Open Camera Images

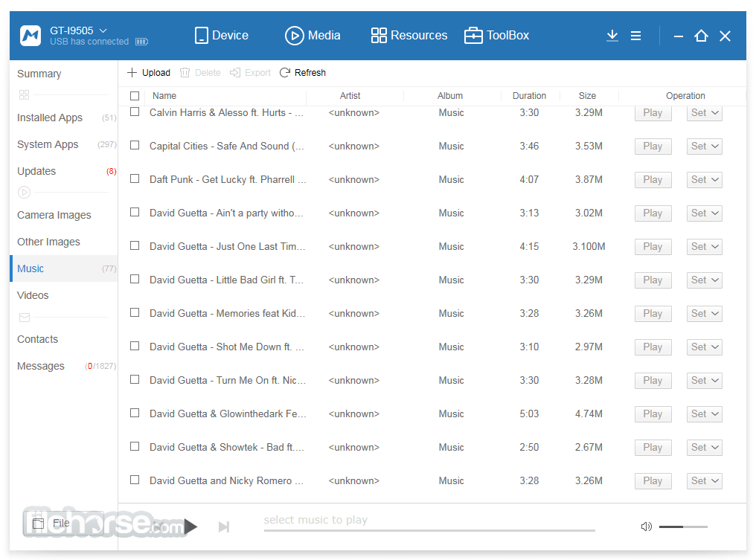tap(64, 215)
